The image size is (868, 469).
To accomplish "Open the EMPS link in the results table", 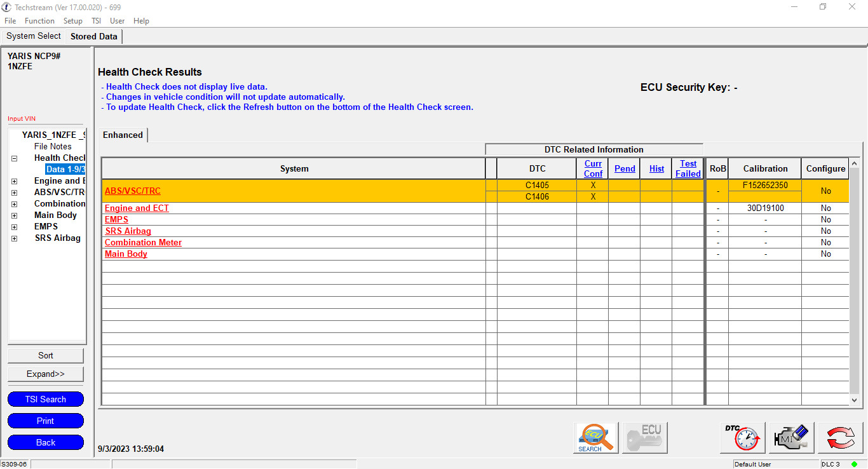I will 116,220.
